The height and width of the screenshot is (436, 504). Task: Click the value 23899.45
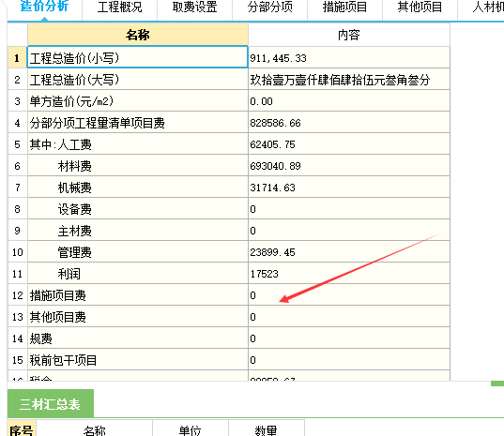tap(349, 251)
